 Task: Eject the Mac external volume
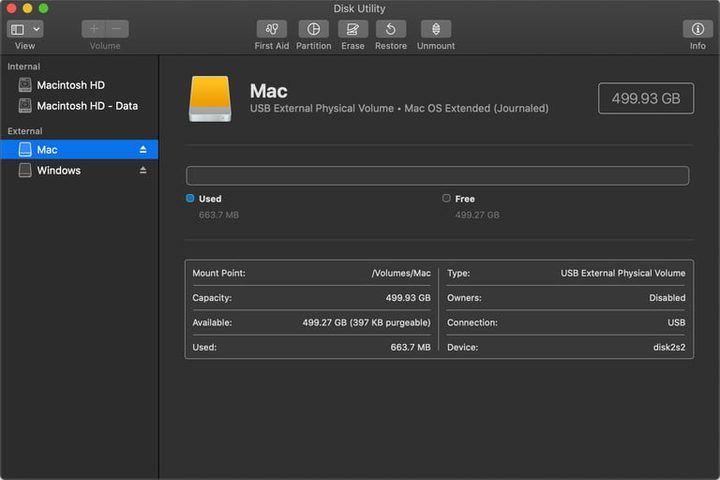tap(143, 150)
